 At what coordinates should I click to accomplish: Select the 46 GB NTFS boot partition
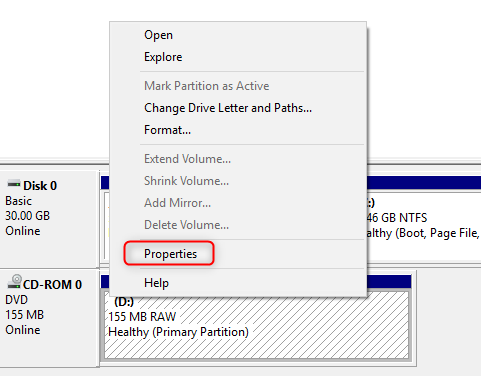click(x=423, y=226)
